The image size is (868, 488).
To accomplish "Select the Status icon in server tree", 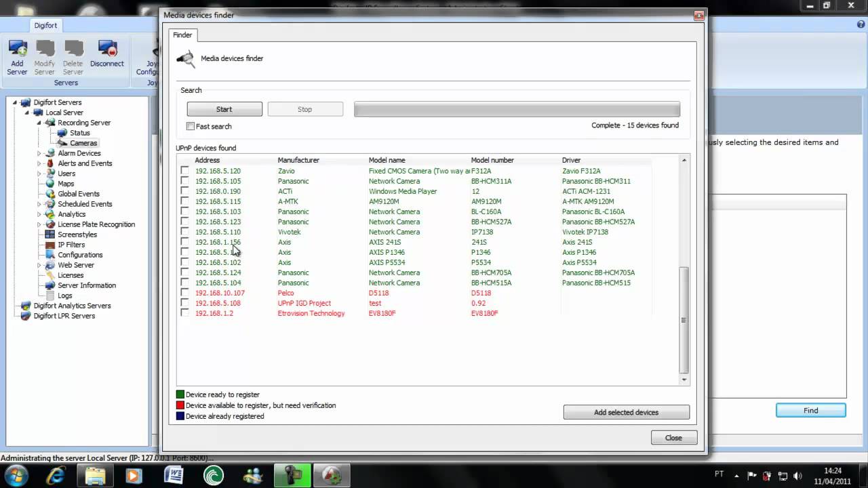I will click(x=62, y=133).
